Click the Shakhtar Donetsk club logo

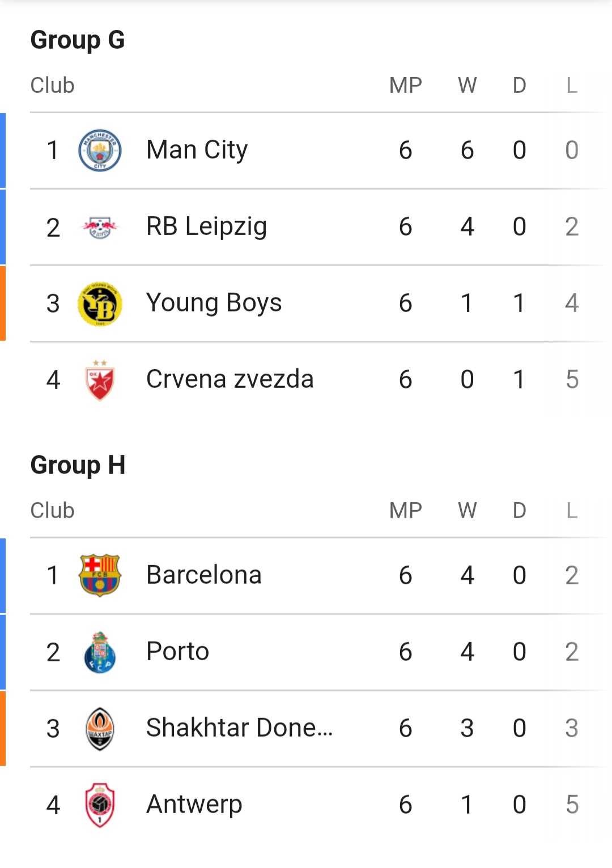(x=100, y=729)
